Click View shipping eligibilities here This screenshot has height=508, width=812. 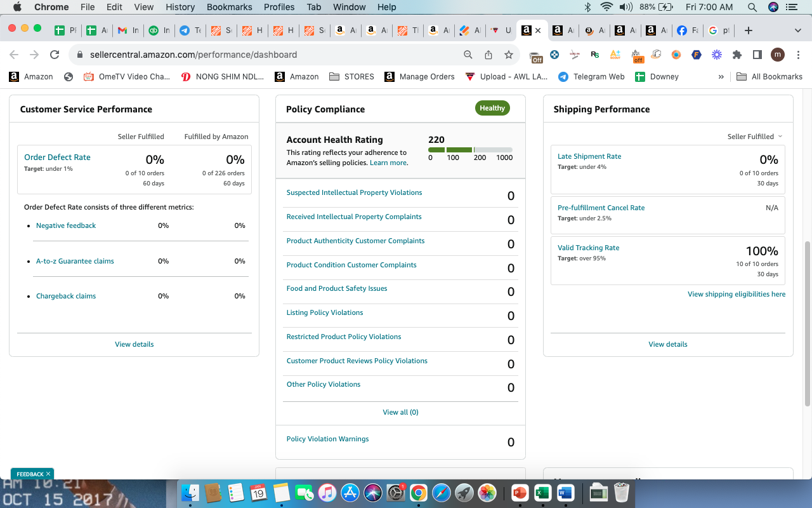point(737,294)
